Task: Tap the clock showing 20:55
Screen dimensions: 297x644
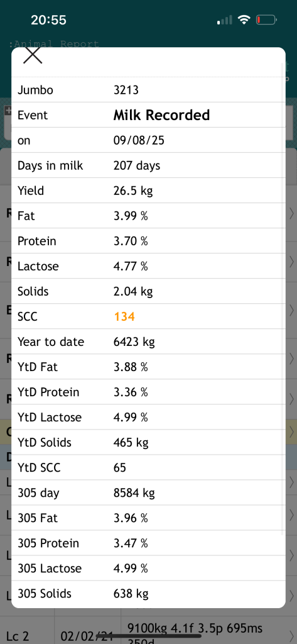Action: point(48,19)
